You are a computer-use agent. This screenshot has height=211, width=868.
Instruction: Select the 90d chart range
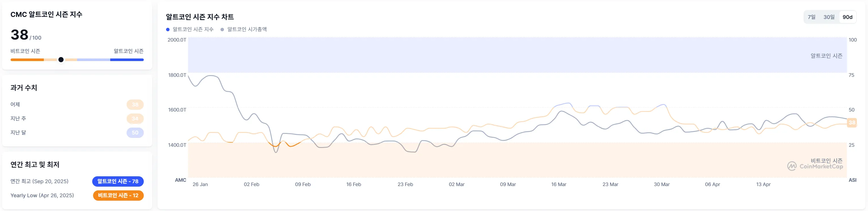847,17
